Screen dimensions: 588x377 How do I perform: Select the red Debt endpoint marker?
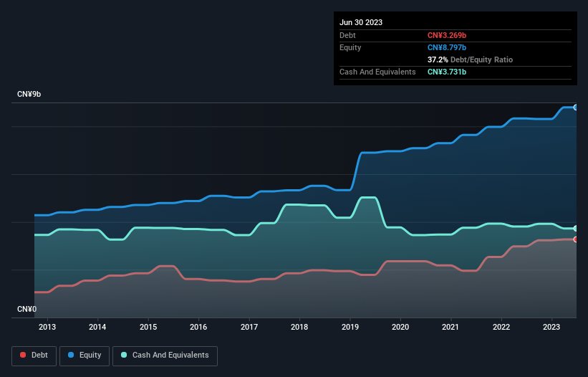(x=576, y=239)
